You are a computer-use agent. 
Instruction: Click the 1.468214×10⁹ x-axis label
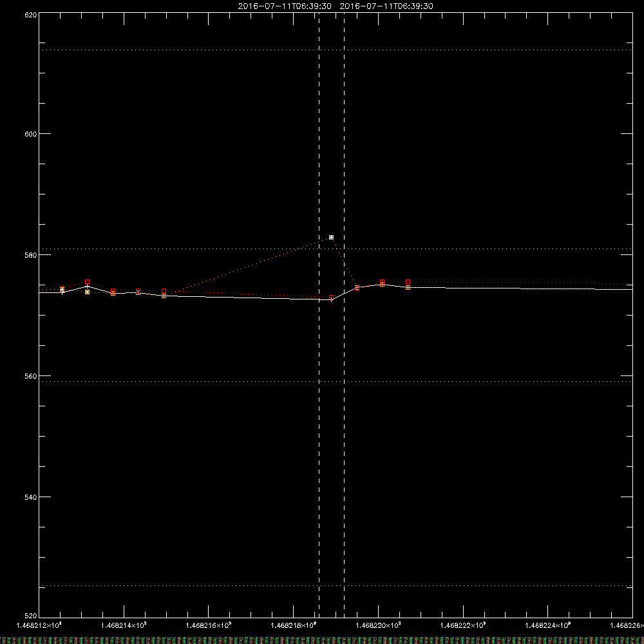point(124,625)
